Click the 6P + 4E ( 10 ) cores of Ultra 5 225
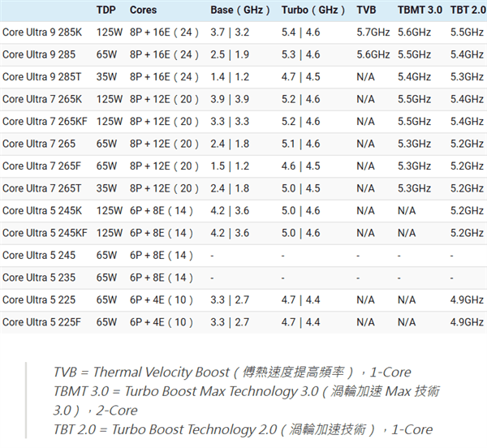 [x=162, y=300]
